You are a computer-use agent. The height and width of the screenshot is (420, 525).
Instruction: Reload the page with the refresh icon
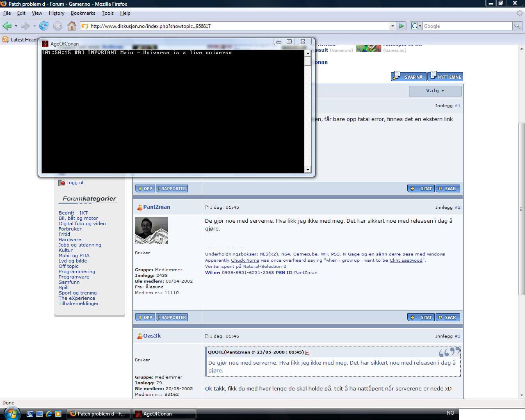44,26
